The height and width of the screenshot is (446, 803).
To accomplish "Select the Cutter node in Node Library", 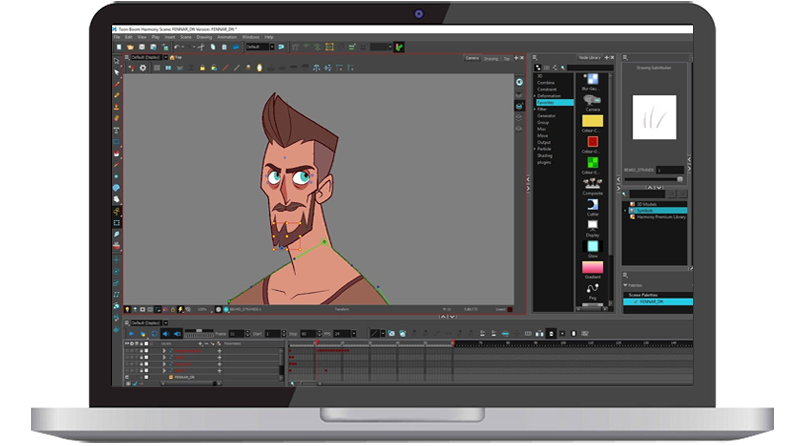I will click(593, 205).
